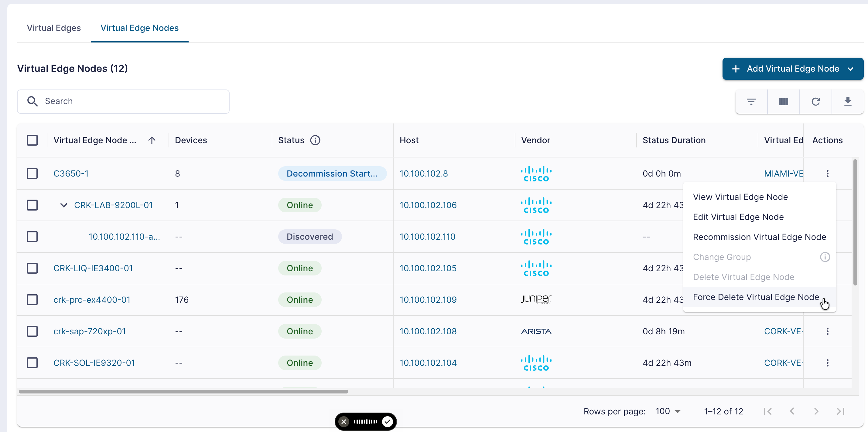
Task: Select the CRK-SOL-IE9320-01 row checkbox
Action: 32,363
